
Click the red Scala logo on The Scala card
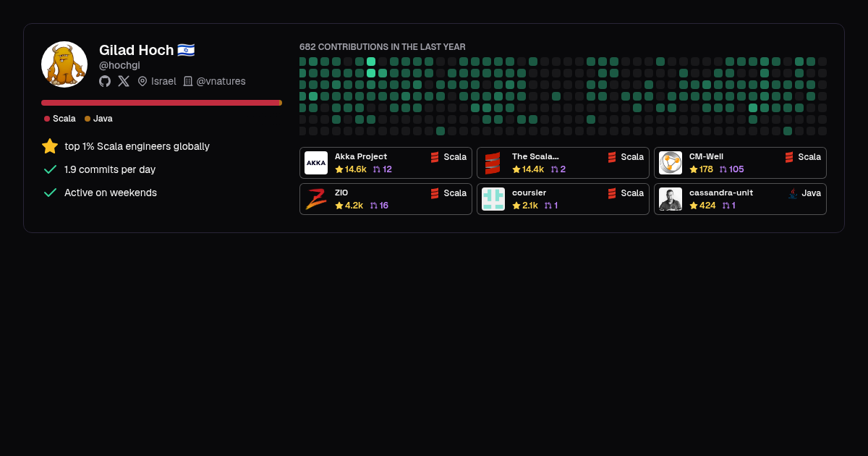coord(493,163)
